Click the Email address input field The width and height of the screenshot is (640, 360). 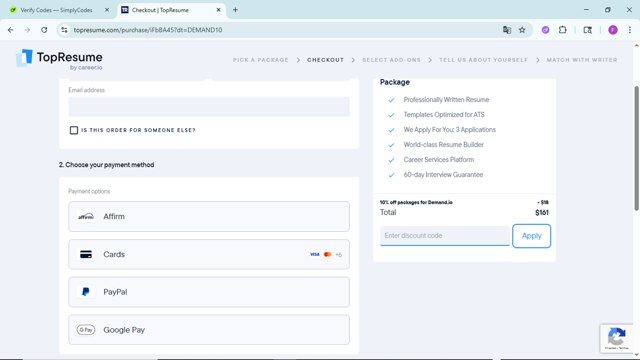[209, 107]
